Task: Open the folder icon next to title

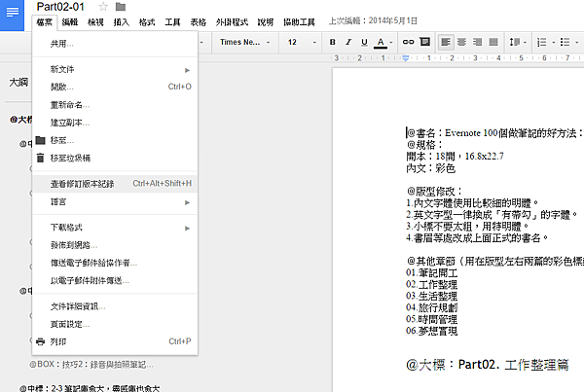Action: [121, 7]
